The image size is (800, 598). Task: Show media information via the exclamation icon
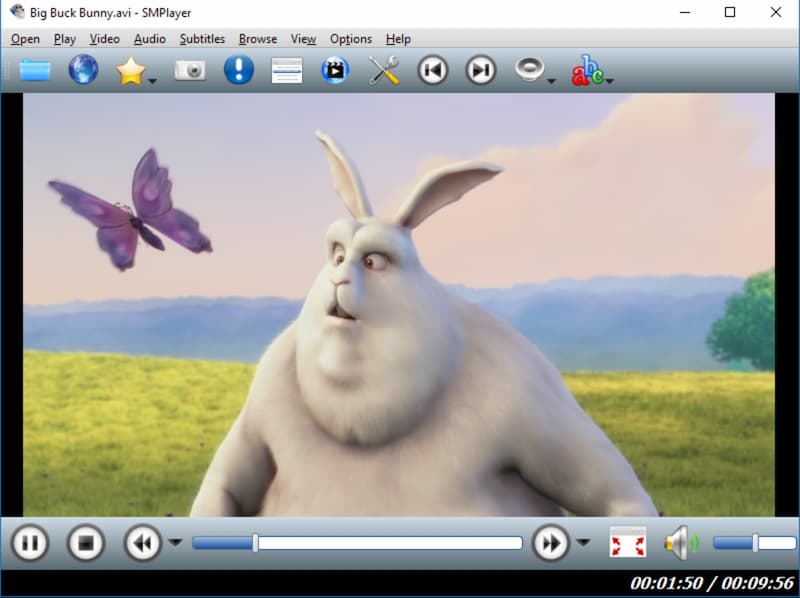(x=238, y=70)
